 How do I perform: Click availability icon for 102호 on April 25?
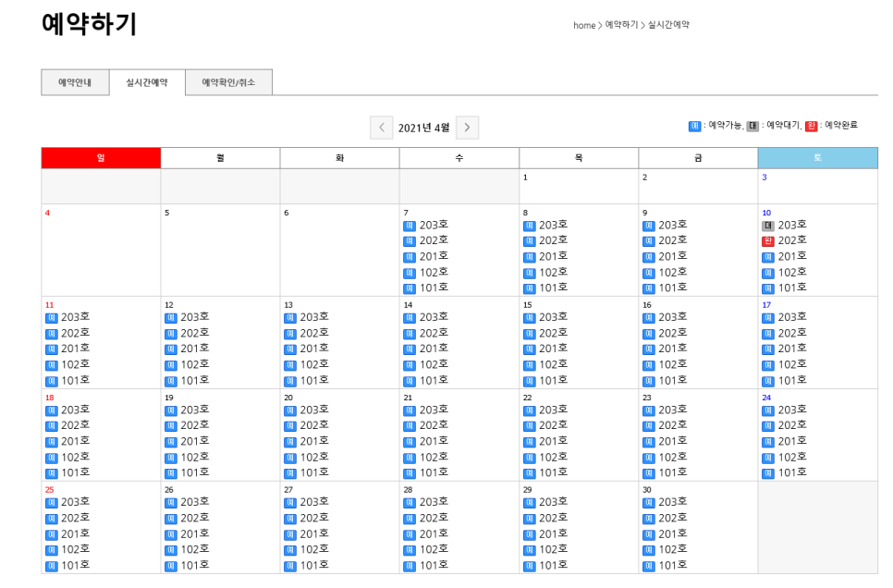click(51, 550)
